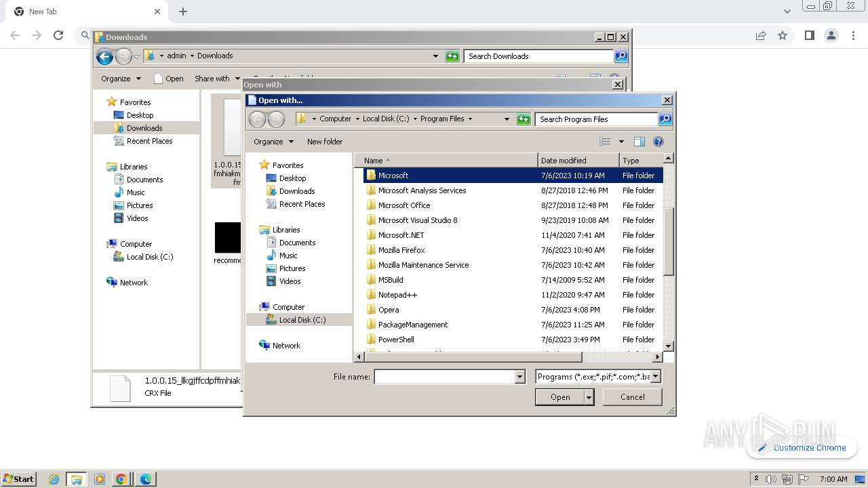Viewport: 868px width, 488px height.
Task: Toggle the preview pane icon in Open with dialog
Action: pyautogui.click(x=639, y=142)
